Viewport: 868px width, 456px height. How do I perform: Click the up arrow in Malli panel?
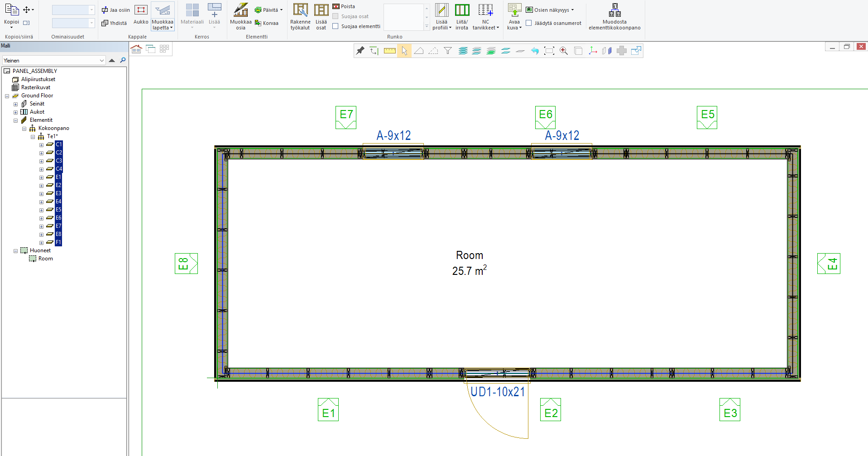pos(112,60)
